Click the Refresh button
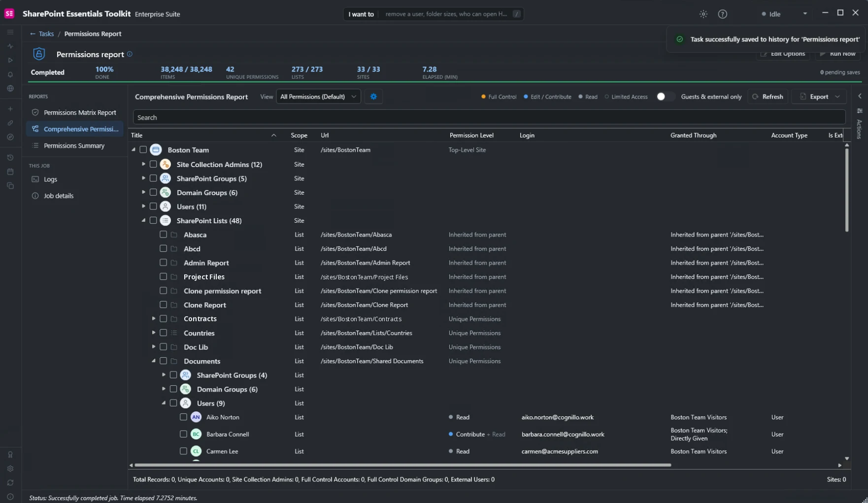This screenshot has width=868, height=503. [x=768, y=97]
